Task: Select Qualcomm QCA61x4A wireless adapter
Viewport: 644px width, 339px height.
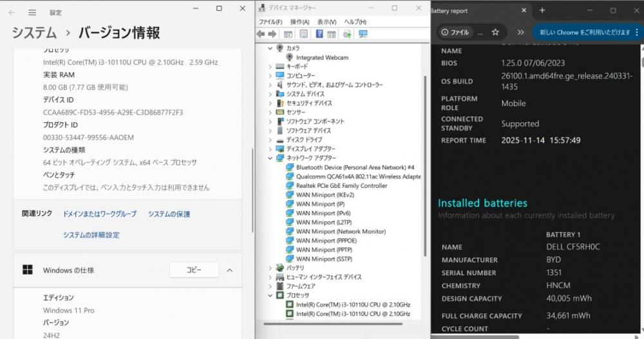Action: [353, 176]
